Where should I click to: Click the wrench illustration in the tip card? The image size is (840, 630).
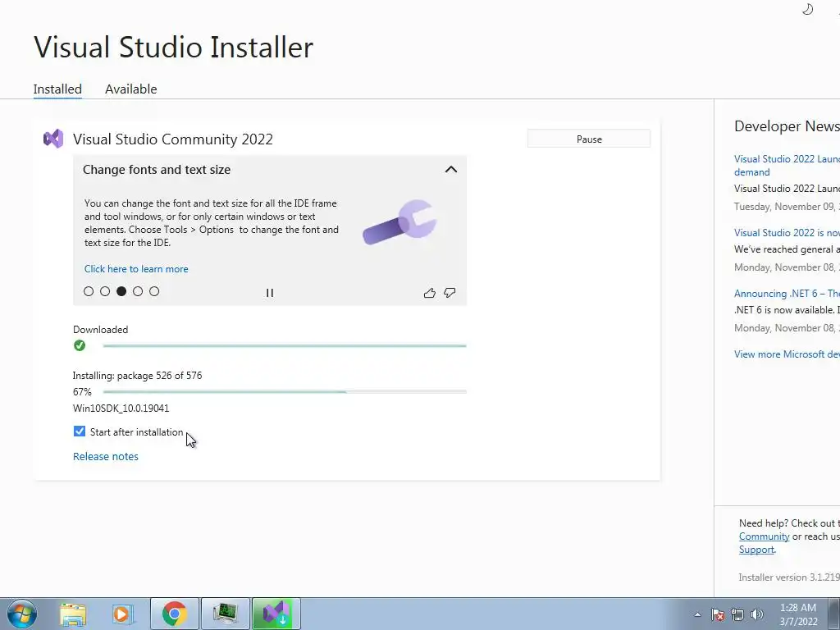pos(399,221)
